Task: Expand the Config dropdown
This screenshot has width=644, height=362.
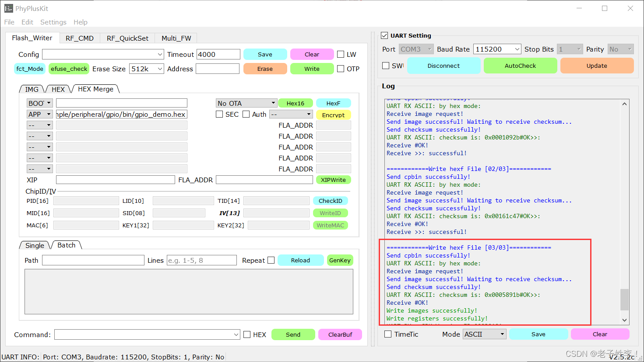Action: pyautogui.click(x=103, y=54)
